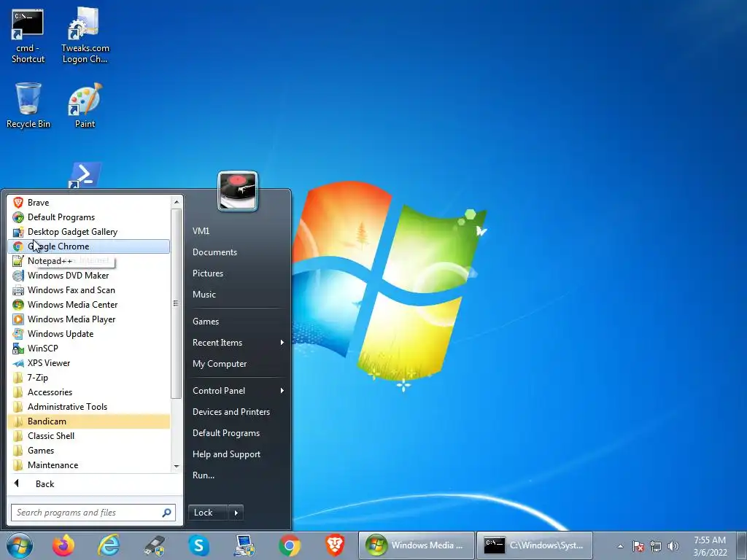Expand the Administrative Tools folder
This screenshot has height=560, width=747.
(x=88, y=407)
